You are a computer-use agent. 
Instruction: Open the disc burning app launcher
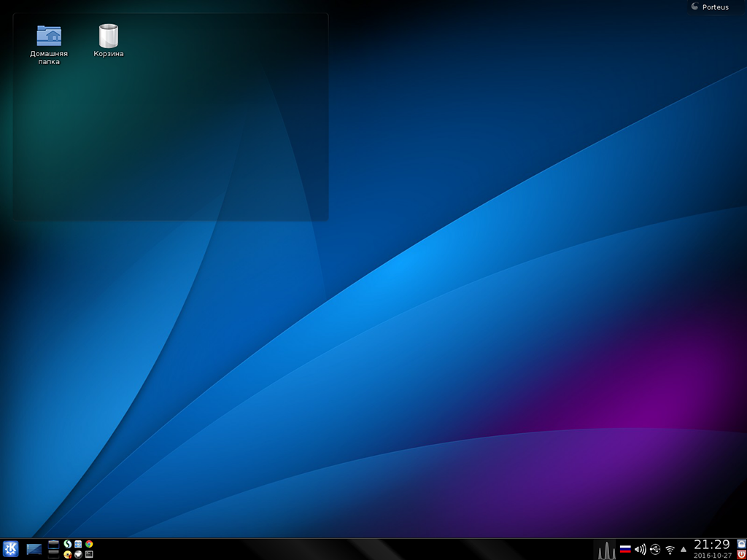pyautogui.click(x=68, y=554)
